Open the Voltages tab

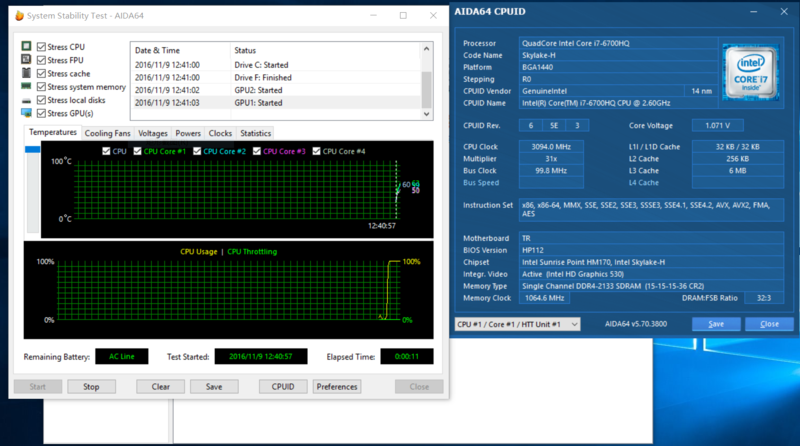tap(153, 133)
